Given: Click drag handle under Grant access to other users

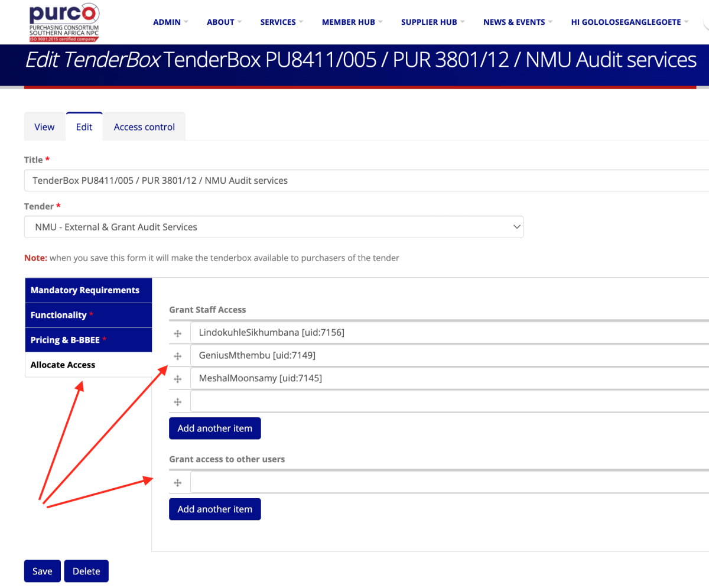Looking at the screenshot, I should coord(177,483).
